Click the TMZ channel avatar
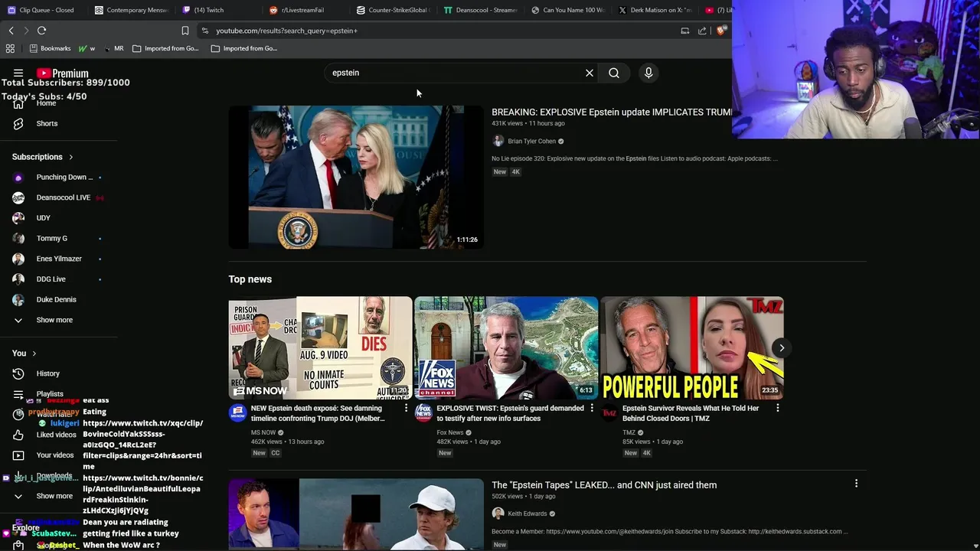This screenshot has height=551, width=980. click(609, 413)
